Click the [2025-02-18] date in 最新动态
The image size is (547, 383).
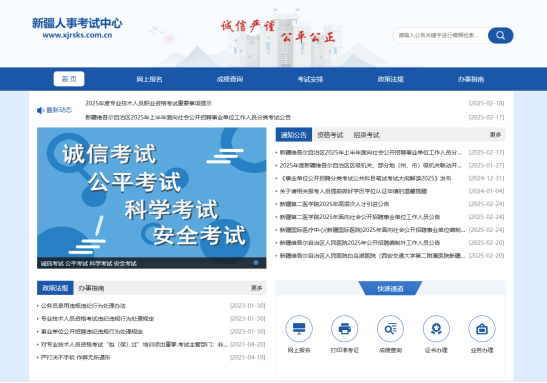(486, 103)
